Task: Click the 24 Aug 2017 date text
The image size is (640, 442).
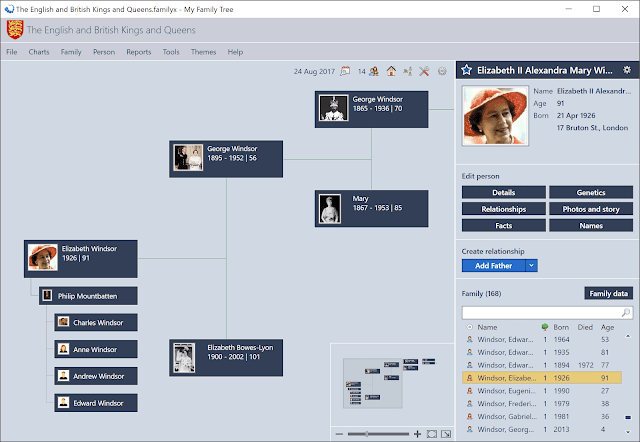Action: 314,71
